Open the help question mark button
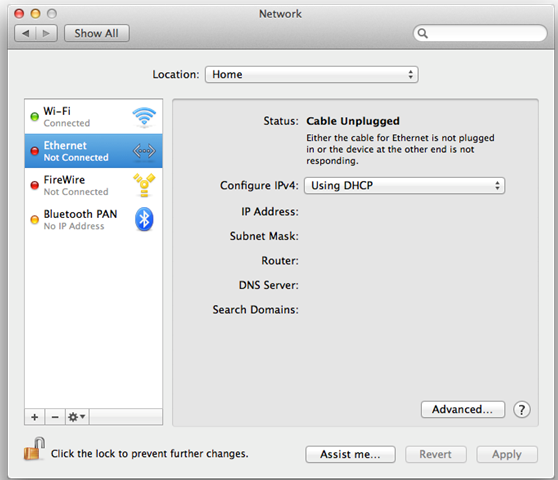 [522, 410]
